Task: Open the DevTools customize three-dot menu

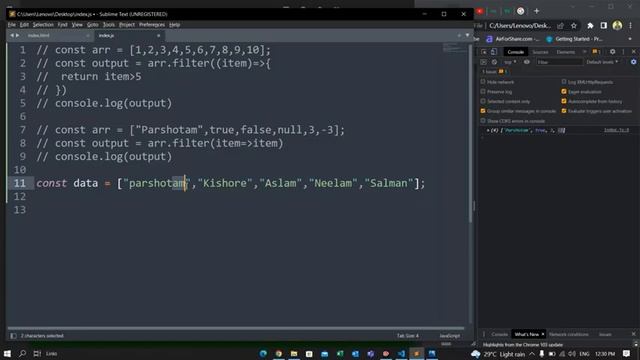Action: point(623,52)
